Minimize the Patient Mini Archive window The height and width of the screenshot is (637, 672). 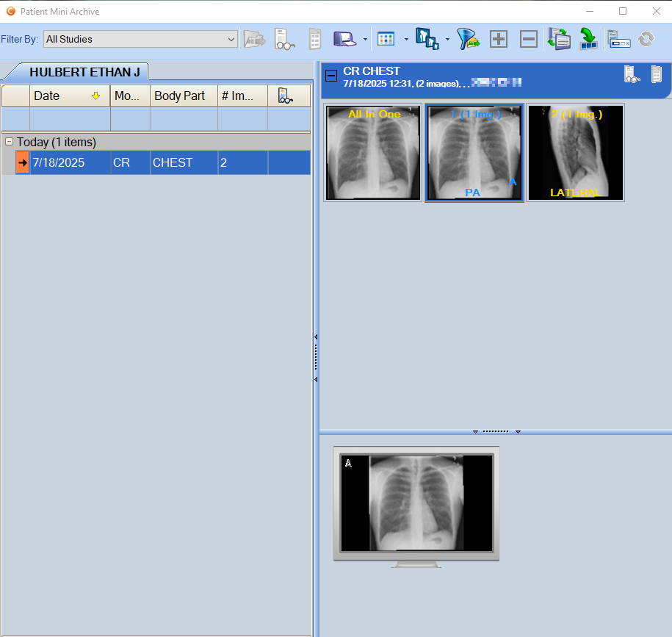point(590,12)
